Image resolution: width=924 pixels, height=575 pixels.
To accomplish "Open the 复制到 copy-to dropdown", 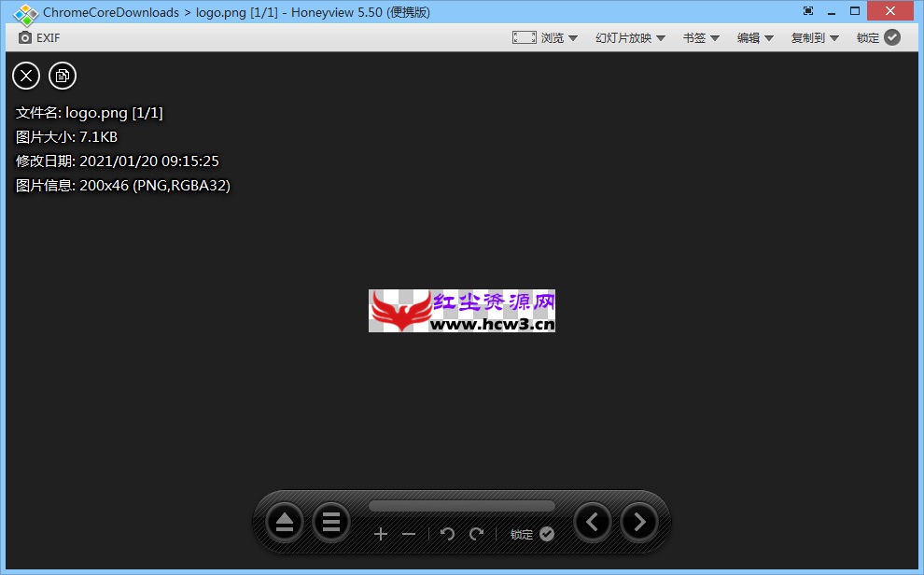I will 815,37.
